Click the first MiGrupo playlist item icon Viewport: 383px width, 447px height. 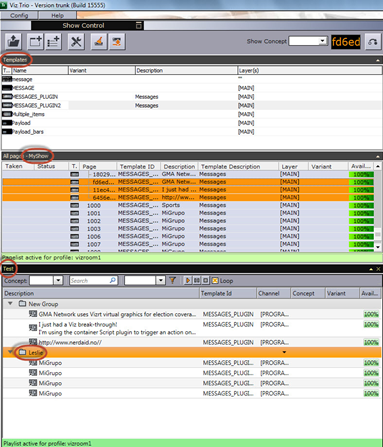[x=33, y=362]
